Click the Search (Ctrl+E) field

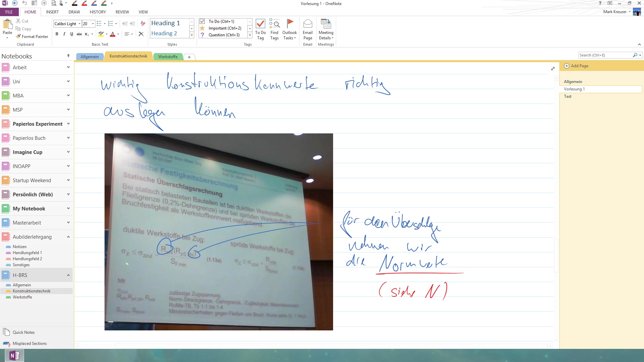click(x=605, y=55)
